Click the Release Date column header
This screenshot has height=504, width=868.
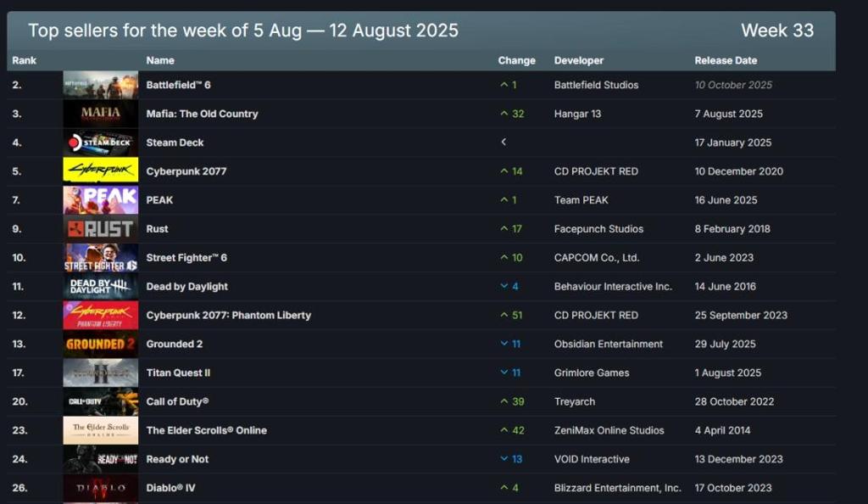coord(726,60)
